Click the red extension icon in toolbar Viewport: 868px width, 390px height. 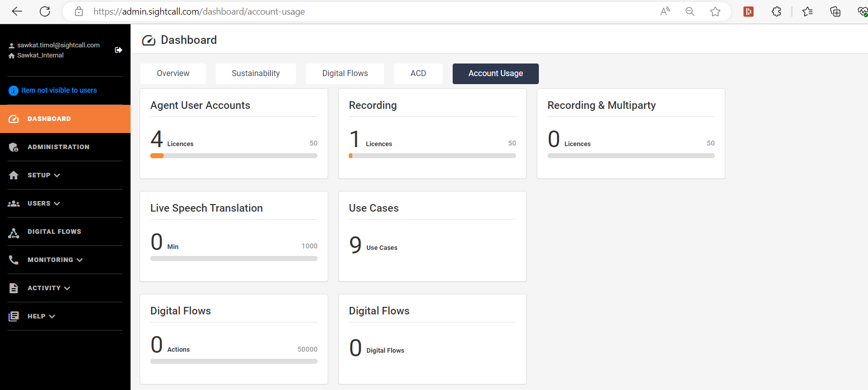(749, 12)
